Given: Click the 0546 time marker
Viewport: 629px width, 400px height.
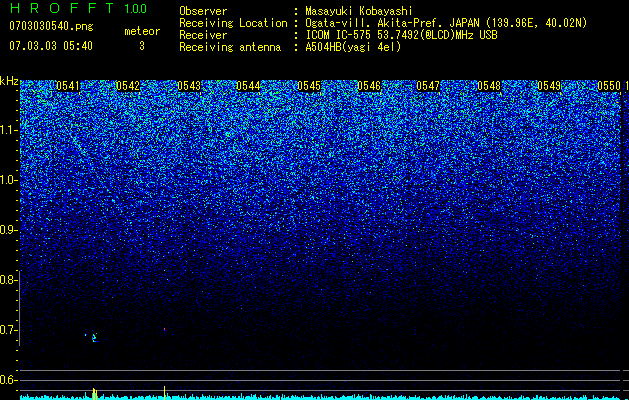Looking at the screenshot, I should [369, 86].
